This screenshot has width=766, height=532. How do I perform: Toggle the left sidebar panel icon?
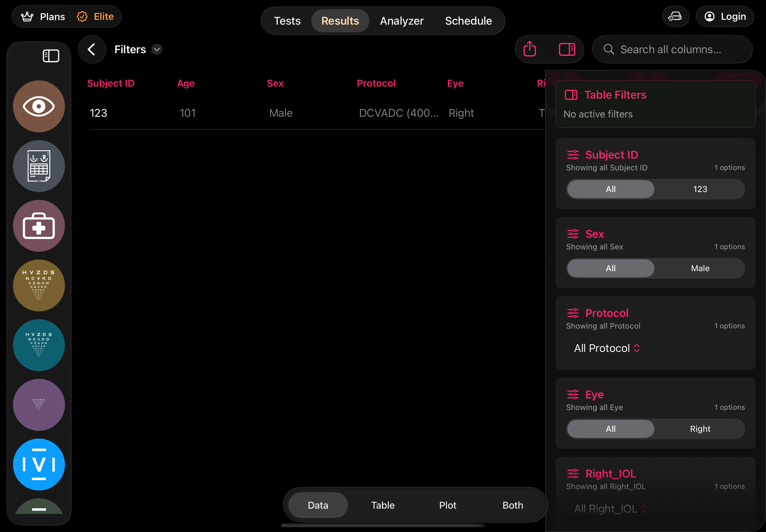[51, 56]
